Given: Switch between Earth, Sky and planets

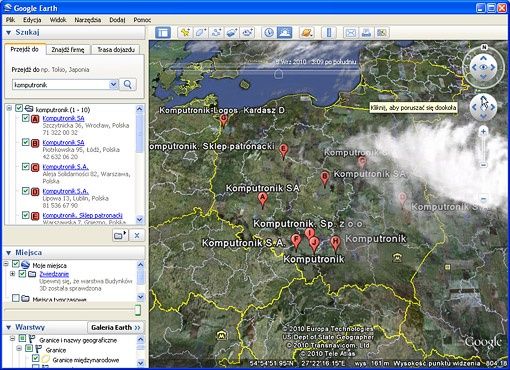Looking at the screenshot, I should coord(307,33).
